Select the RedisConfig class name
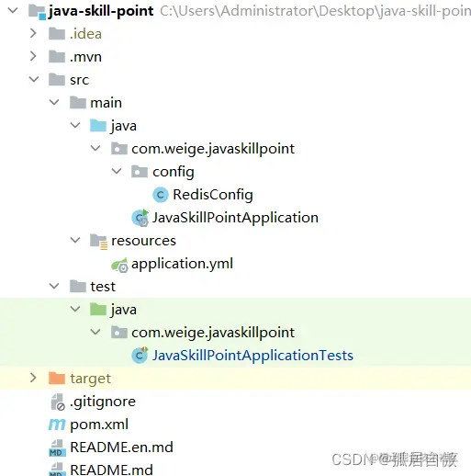This screenshot has height=476, width=471. click(x=213, y=195)
